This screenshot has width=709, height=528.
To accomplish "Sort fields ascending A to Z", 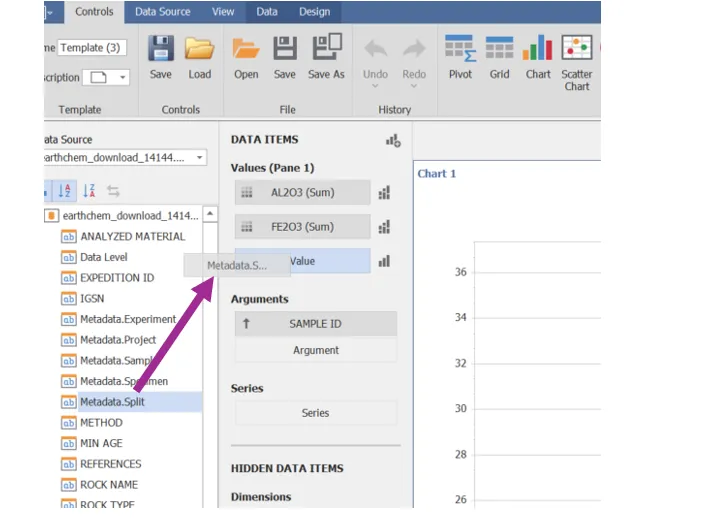I will (x=65, y=191).
